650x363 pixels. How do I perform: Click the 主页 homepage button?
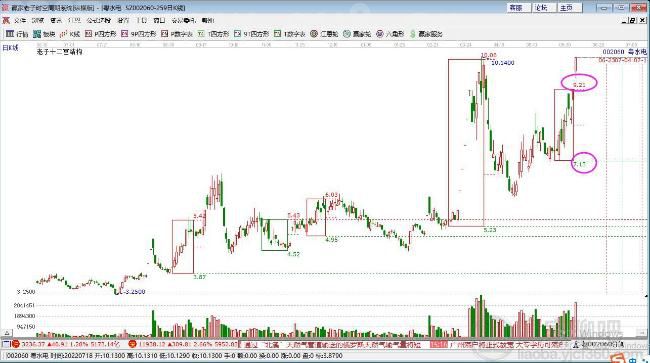569,8
